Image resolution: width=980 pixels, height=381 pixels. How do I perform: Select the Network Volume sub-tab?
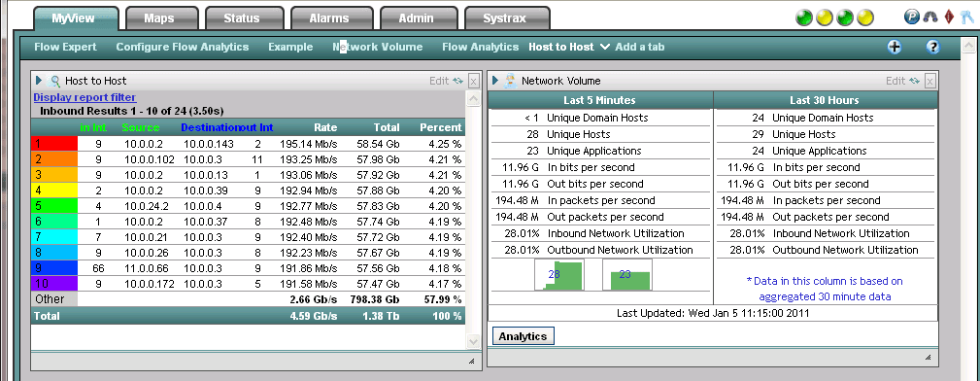click(x=378, y=47)
